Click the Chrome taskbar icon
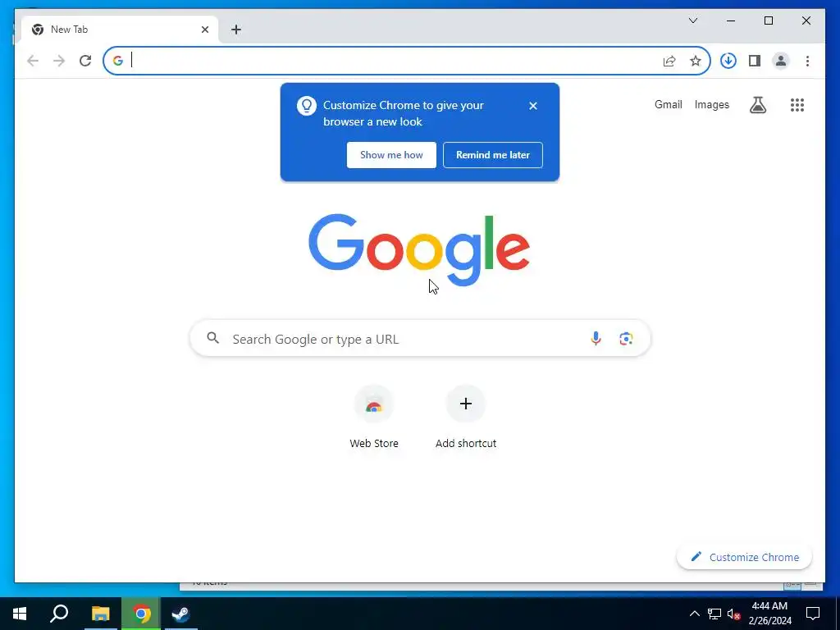 141,614
